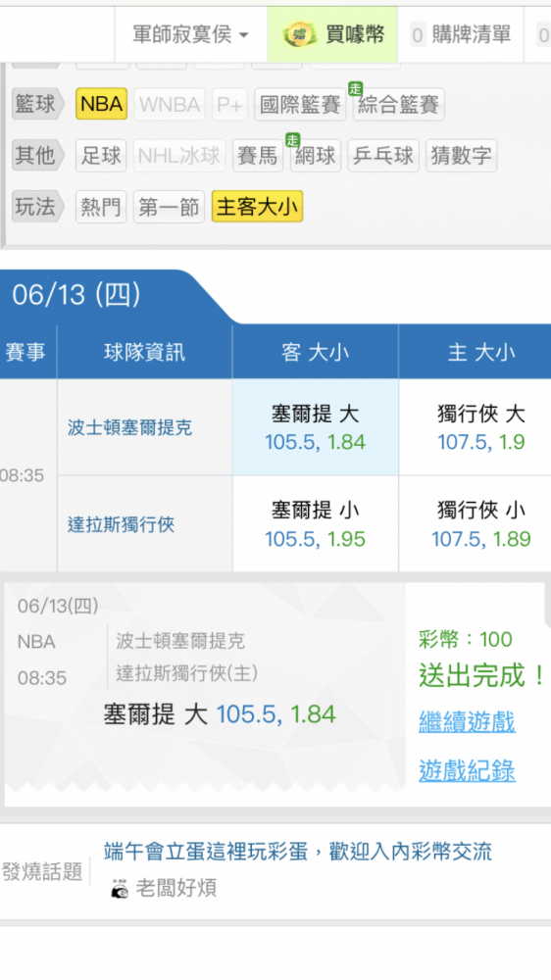Choose 主客大小 play type

257,207
